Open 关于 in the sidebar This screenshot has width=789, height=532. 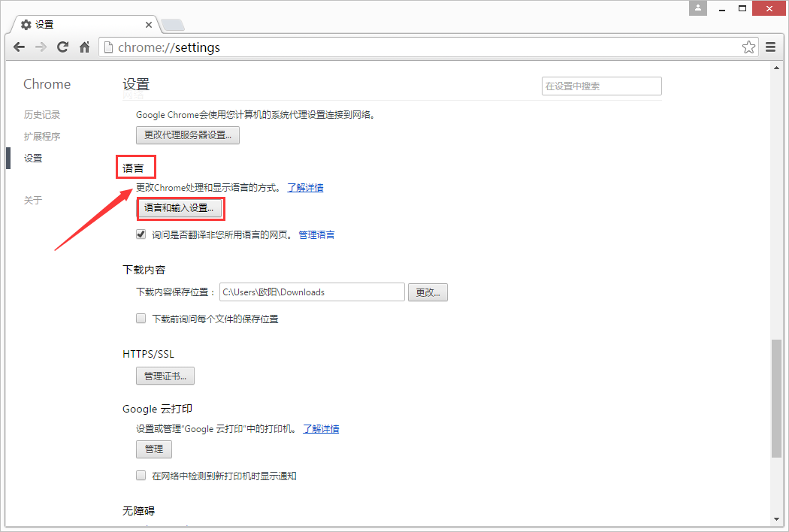click(x=33, y=201)
